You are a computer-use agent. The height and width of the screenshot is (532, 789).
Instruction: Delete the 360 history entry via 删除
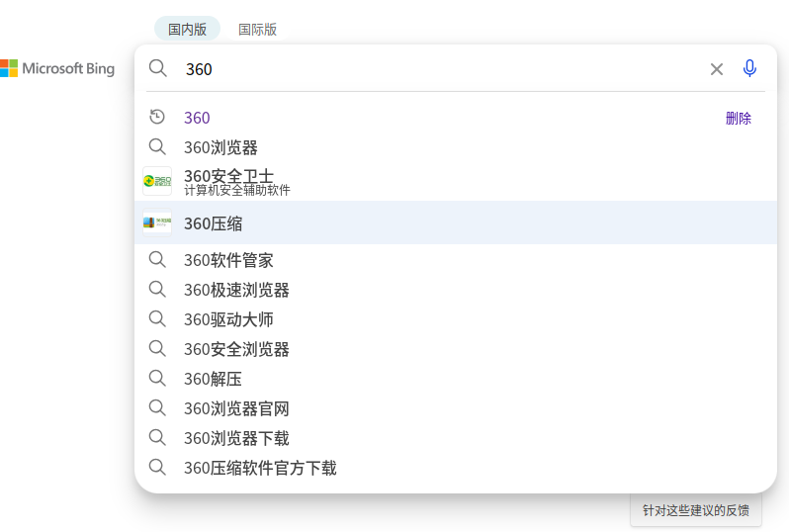coord(739,119)
